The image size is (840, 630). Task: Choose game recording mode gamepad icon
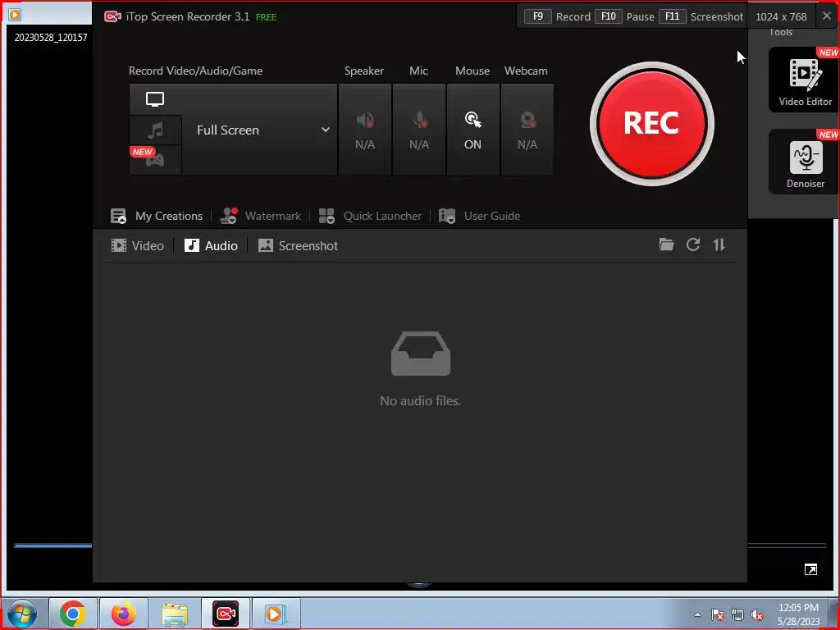[155, 160]
